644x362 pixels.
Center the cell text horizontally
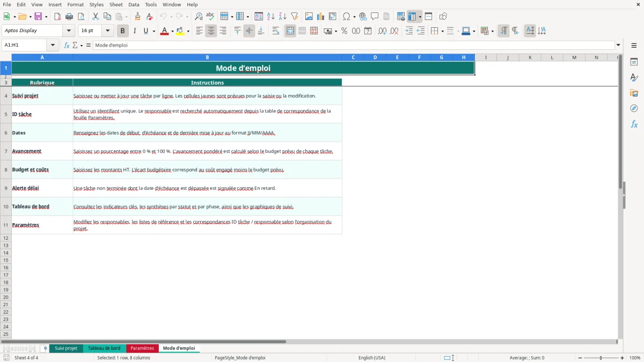click(x=211, y=31)
